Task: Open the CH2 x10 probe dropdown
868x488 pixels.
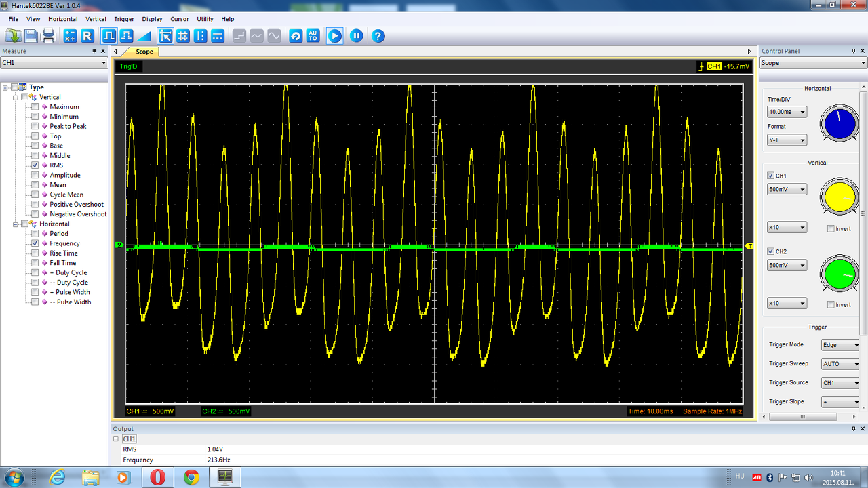Action: coord(787,304)
